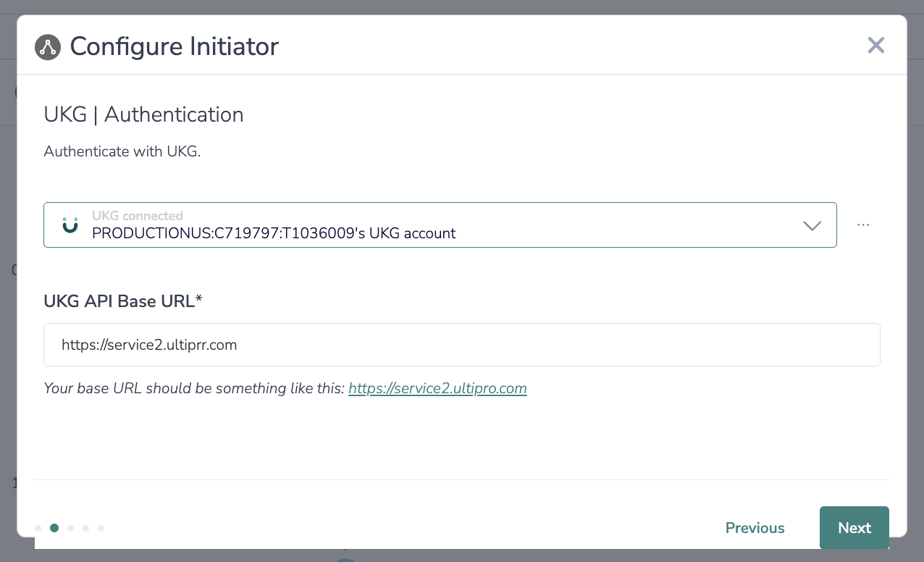
Task: Click the 'Authenticate with UKG.' text
Action: (122, 152)
